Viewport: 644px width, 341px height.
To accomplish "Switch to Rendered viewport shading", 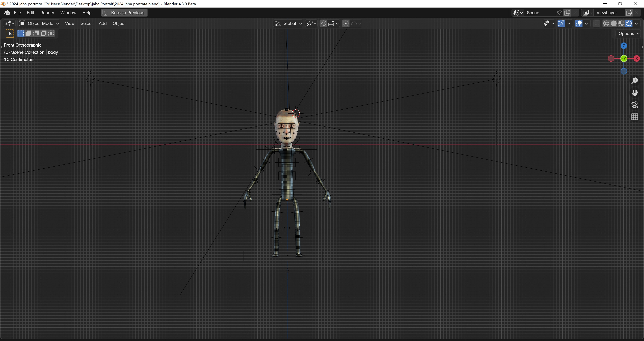I will [629, 23].
